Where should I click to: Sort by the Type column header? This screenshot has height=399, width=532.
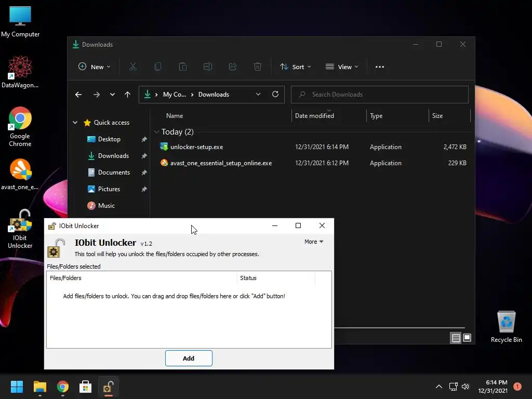376,116
